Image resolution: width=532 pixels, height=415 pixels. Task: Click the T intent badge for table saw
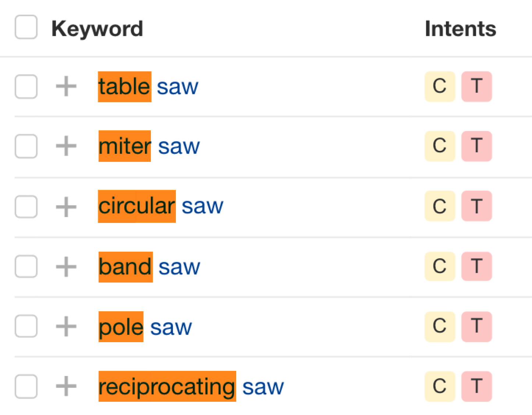(x=477, y=87)
